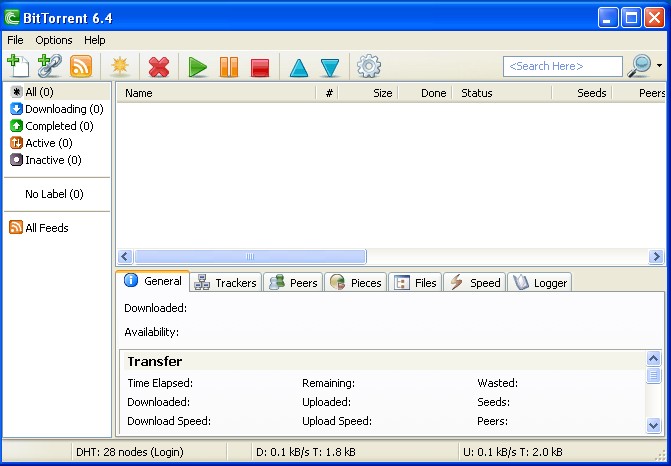671x466 pixels.
Task: Switch to the Files tab
Action: point(416,282)
